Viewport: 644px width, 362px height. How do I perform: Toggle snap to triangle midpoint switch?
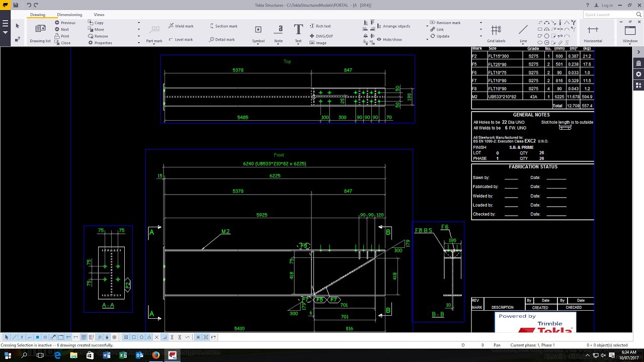[149, 337]
